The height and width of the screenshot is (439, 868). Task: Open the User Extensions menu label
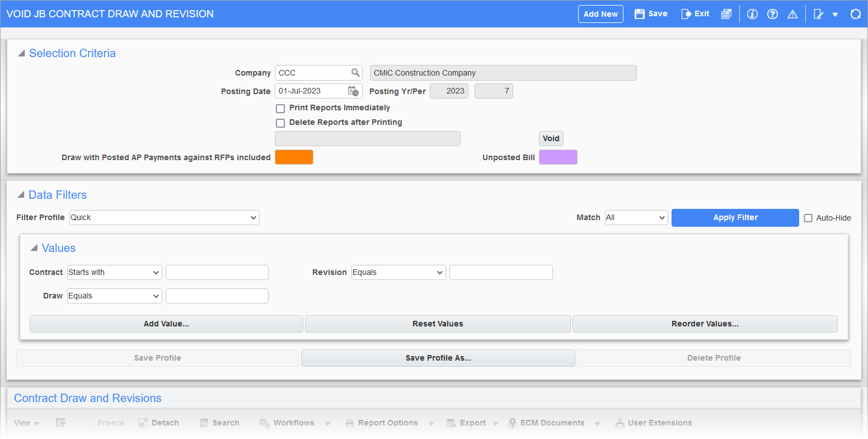click(660, 423)
